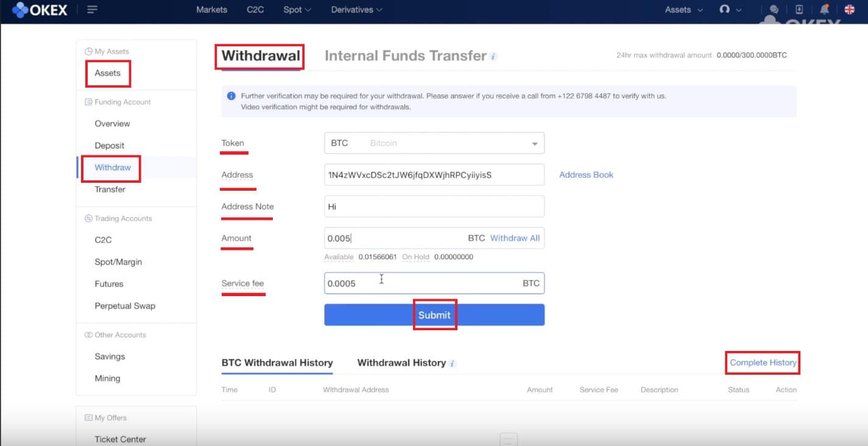This screenshot has height=446, width=868.
Task: Open Overview in Funding Account
Action: [112, 124]
